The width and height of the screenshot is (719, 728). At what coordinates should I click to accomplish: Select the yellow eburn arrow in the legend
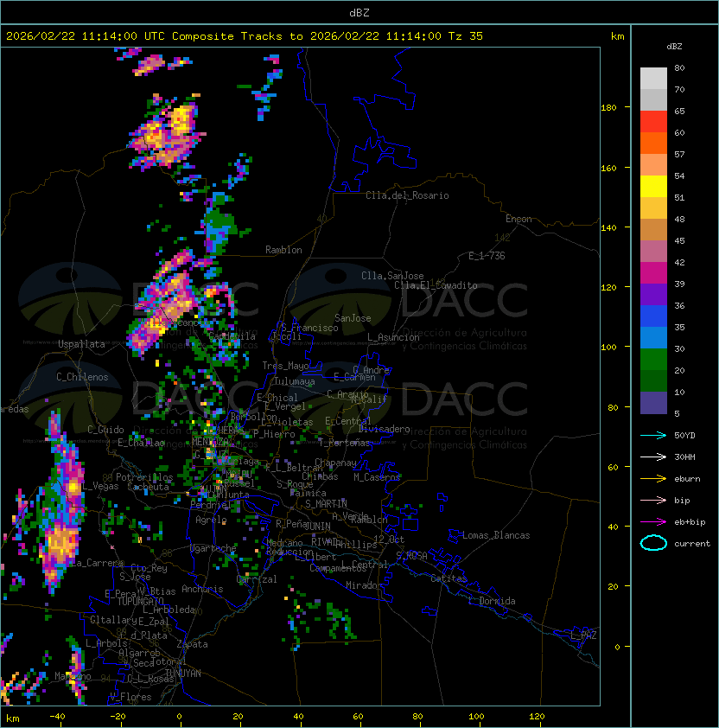(653, 479)
